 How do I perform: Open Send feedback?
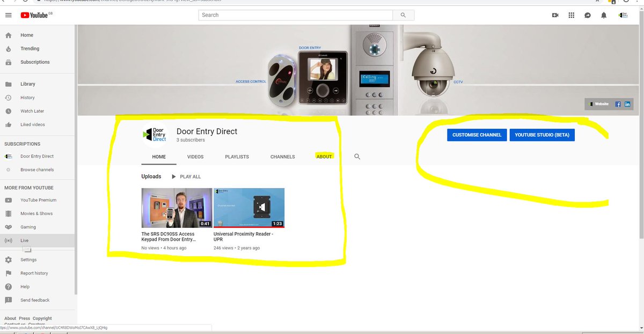(x=38, y=300)
